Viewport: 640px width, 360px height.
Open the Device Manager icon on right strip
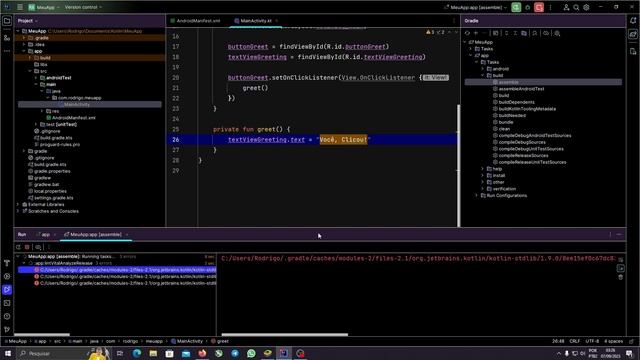click(633, 51)
